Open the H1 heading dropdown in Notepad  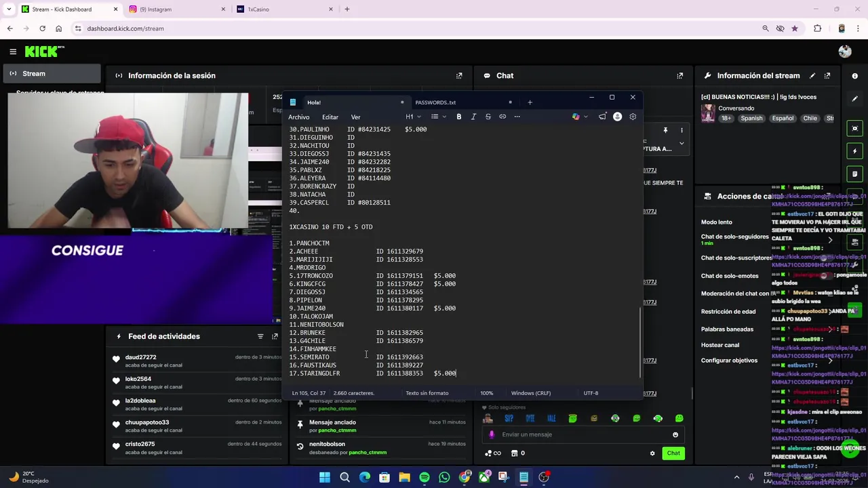pos(412,117)
